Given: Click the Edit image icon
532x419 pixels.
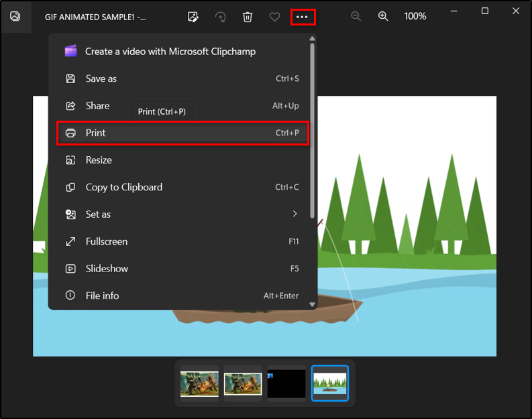Looking at the screenshot, I should [x=193, y=17].
